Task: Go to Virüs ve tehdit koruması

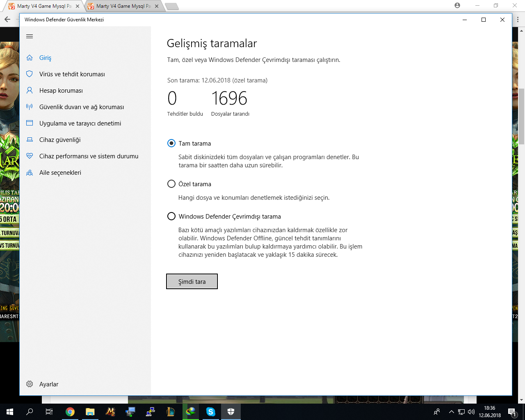Action: [85, 74]
